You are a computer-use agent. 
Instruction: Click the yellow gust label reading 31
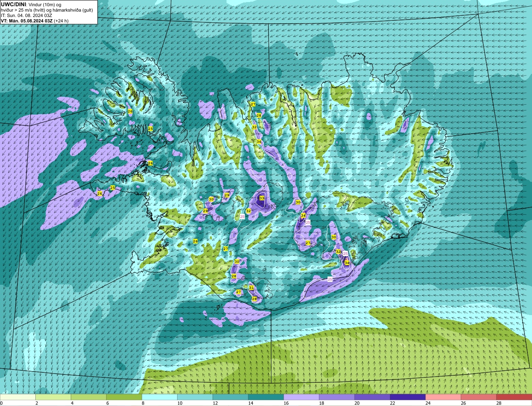[x=251, y=288]
